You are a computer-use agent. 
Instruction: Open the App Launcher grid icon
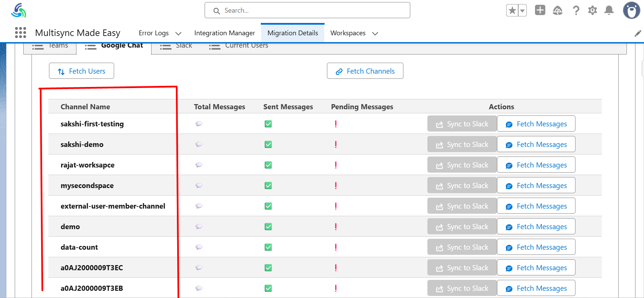(x=21, y=33)
